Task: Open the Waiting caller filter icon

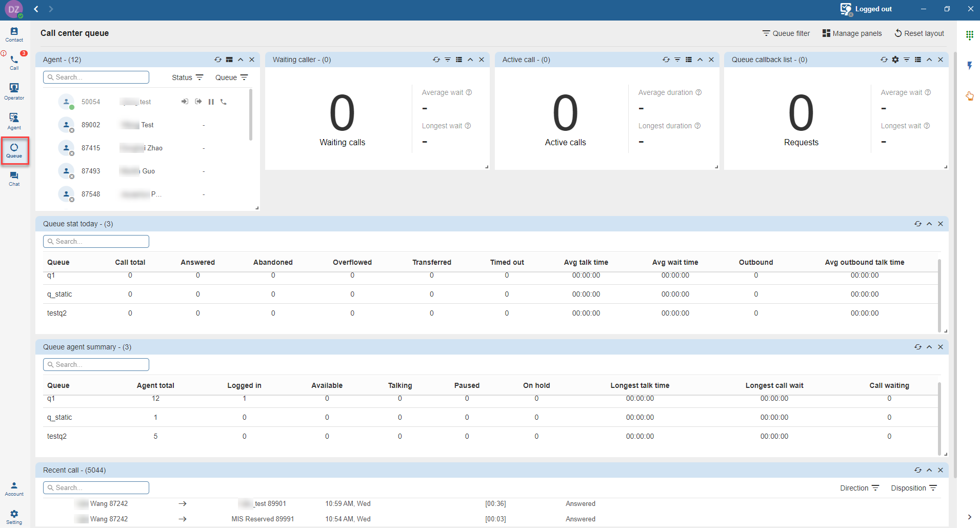Action: coord(448,60)
